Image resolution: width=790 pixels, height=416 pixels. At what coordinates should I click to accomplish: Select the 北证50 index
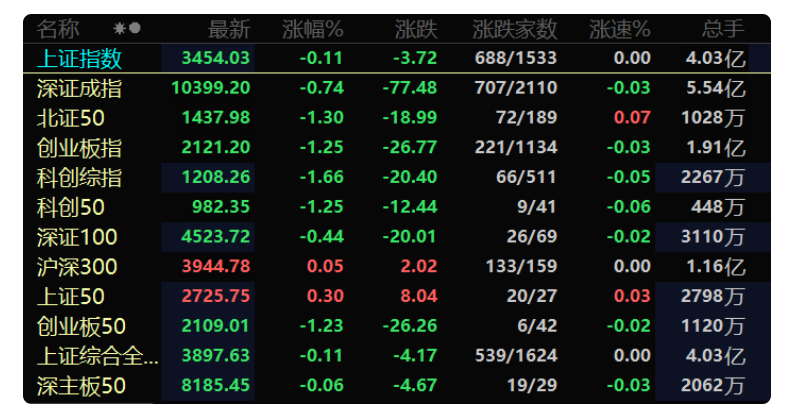[x=397, y=118]
